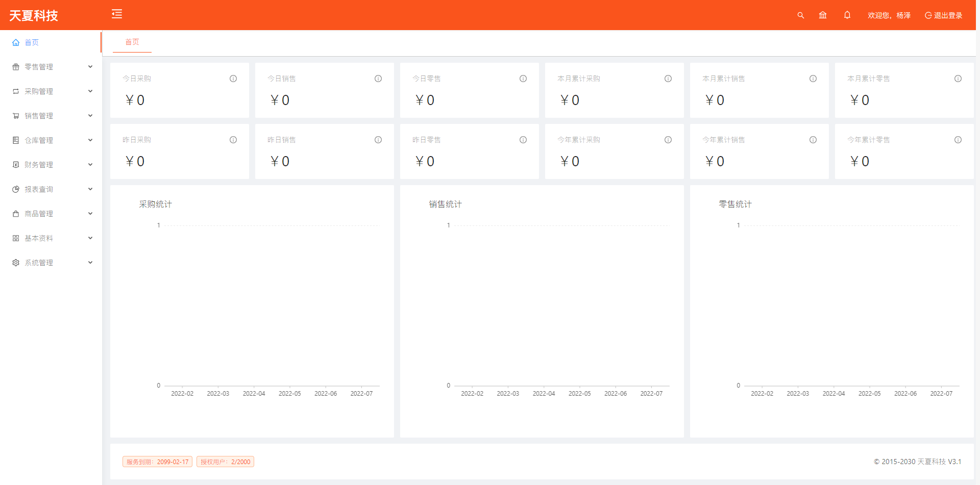Show info for the 本月累计采购 card
The width and height of the screenshot is (980, 485).
point(668,79)
